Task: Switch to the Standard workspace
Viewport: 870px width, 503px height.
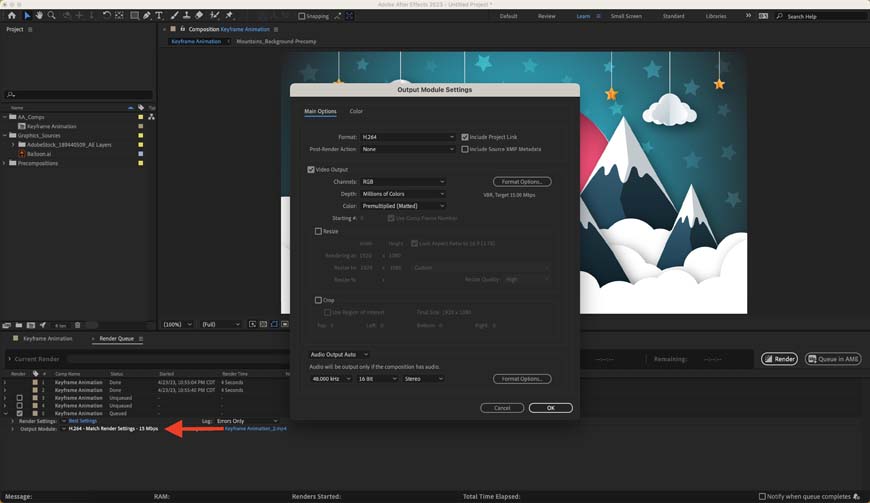Action: (673, 16)
